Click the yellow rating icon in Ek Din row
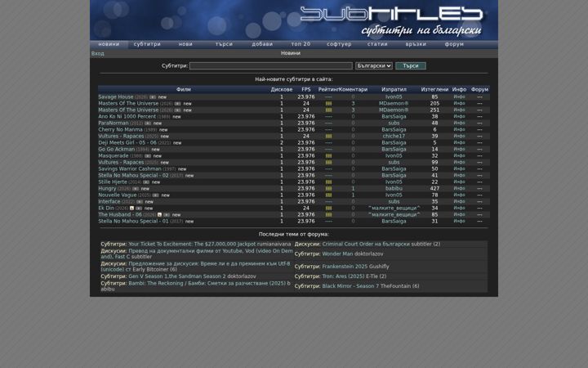 328,208
